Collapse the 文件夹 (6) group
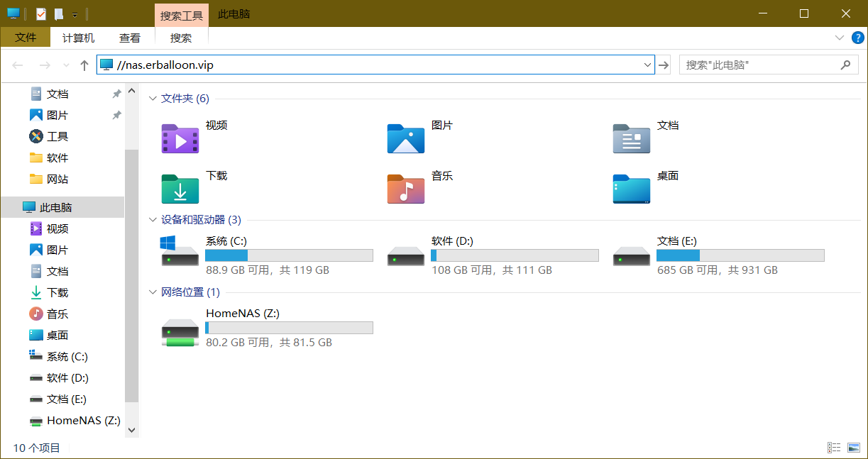Image resolution: width=868 pixels, height=459 pixels. tap(153, 99)
